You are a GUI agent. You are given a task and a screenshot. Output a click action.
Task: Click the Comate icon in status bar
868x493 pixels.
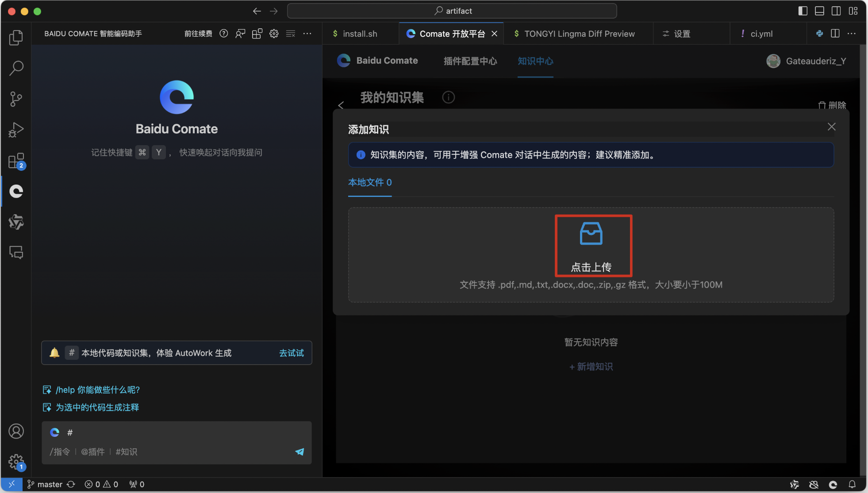point(833,484)
